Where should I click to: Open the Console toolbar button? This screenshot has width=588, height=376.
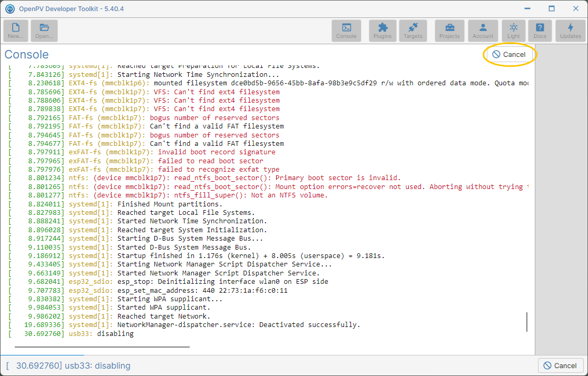pos(346,31)
